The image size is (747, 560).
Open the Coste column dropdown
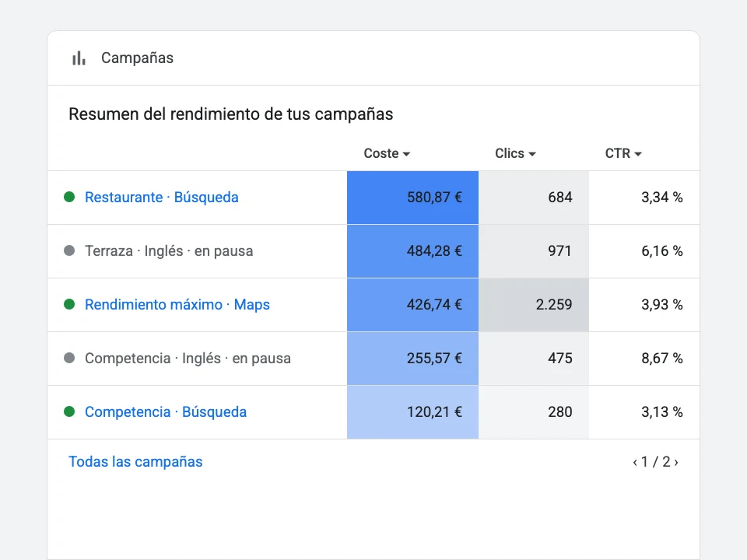click(x=387, y=153)
